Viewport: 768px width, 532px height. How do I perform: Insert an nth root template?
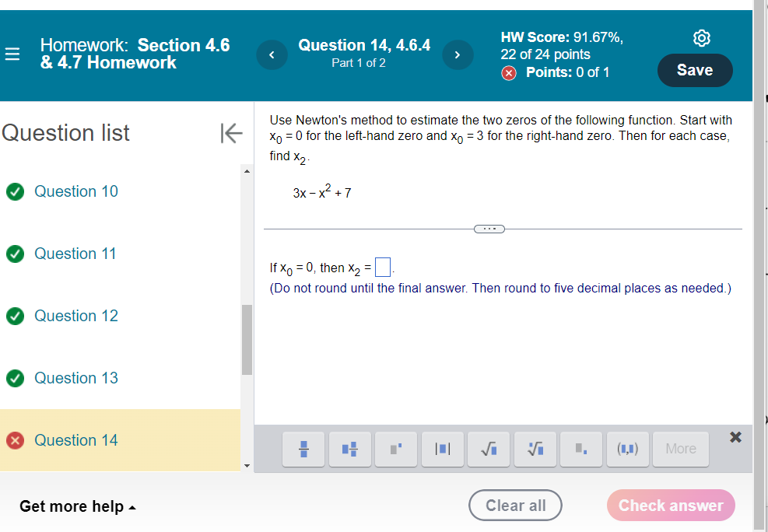pos(535,449)
